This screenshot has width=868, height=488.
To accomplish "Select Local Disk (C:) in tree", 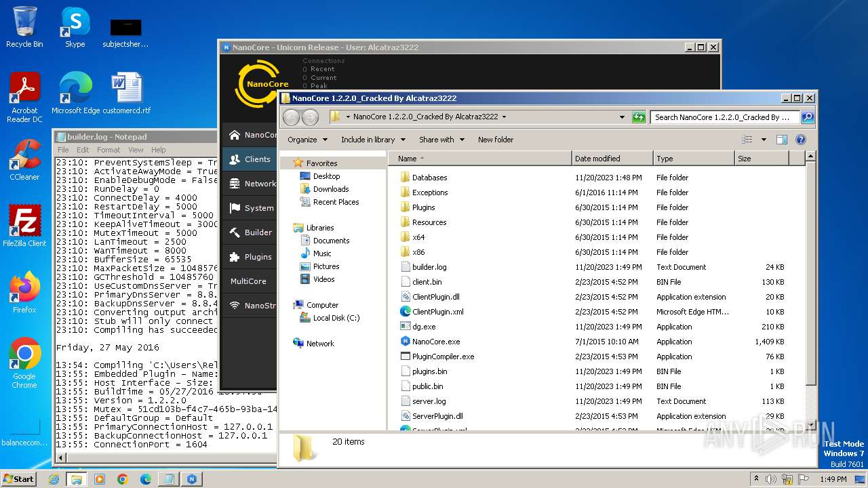I will coord(336,318).
